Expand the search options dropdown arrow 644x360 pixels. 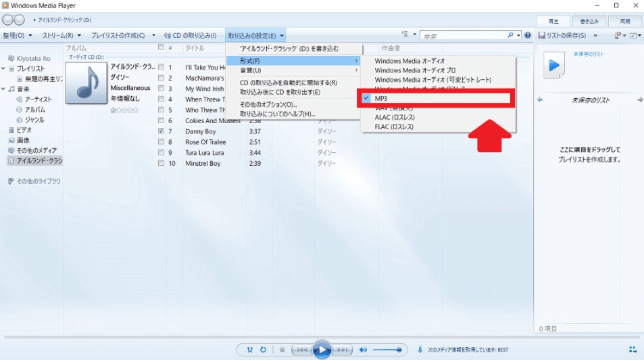click(519, 35)
